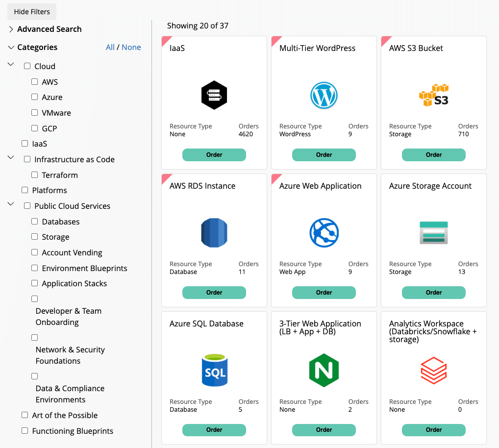Check the Cloud category checkbox

(x=27, y=66)
